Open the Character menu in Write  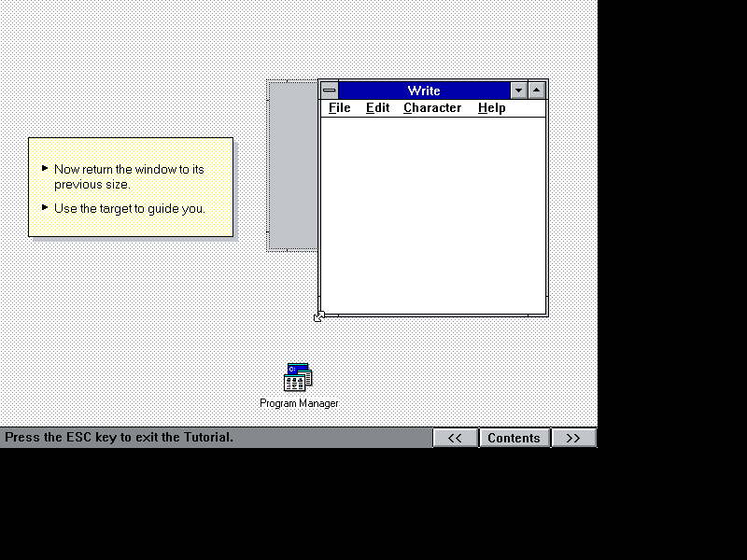click(x=431, y=107)
